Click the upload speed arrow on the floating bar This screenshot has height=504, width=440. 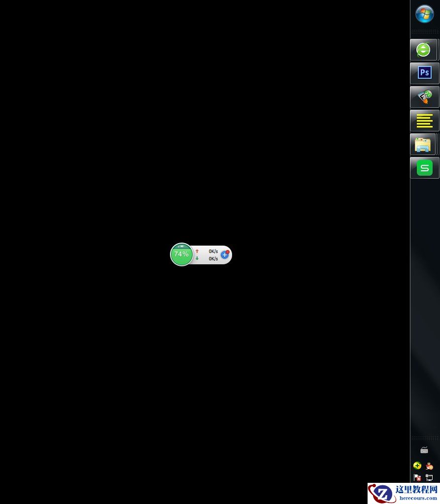[197, 251]
